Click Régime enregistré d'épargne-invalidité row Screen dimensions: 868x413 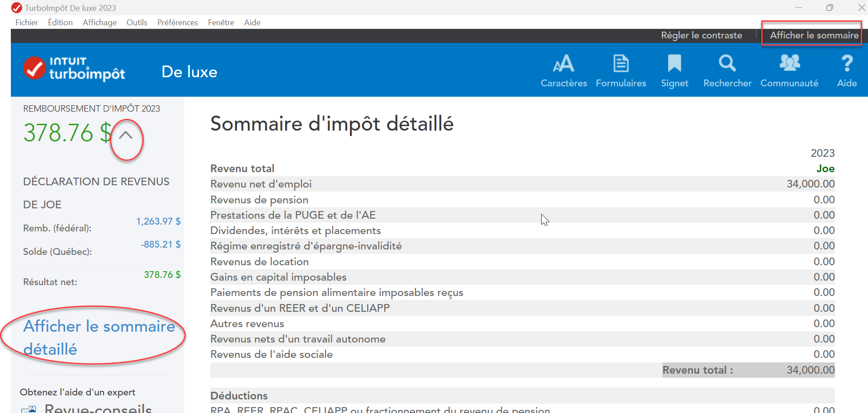click(522, 246)
